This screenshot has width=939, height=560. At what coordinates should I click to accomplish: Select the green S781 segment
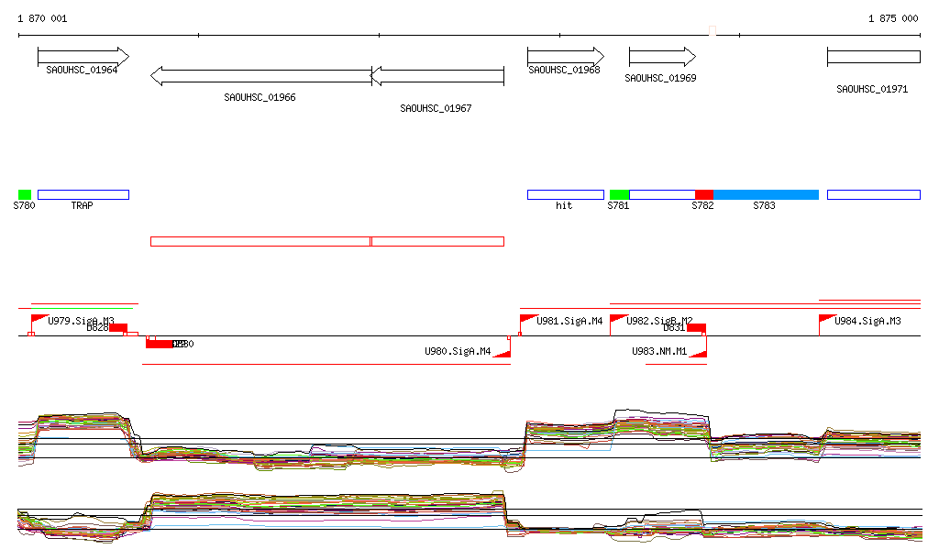619,194
